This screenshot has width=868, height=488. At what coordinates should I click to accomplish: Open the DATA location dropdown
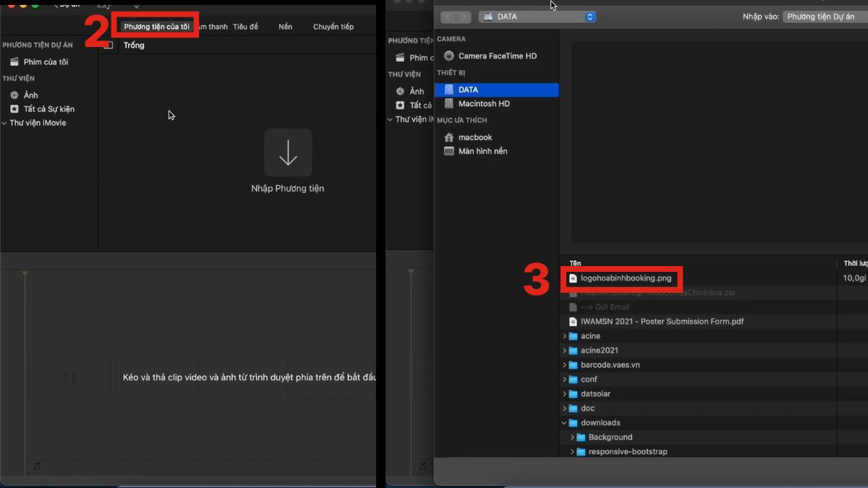(537, 17)
